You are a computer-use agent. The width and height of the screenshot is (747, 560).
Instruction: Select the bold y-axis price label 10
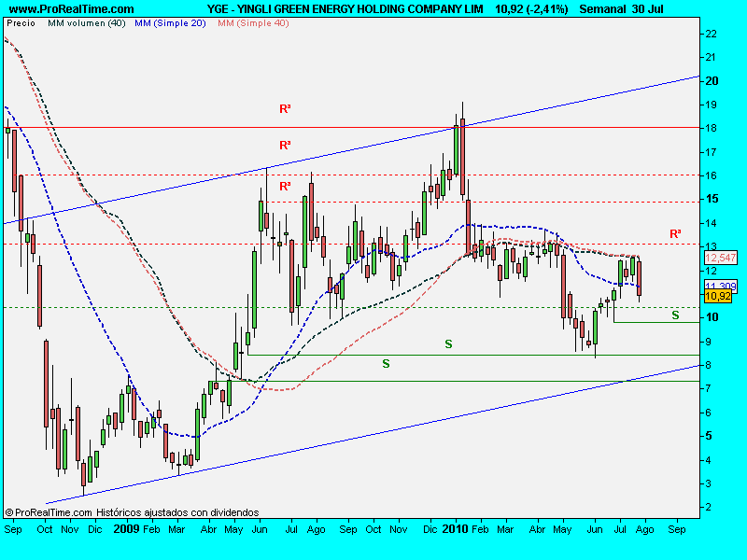(712, 317)
